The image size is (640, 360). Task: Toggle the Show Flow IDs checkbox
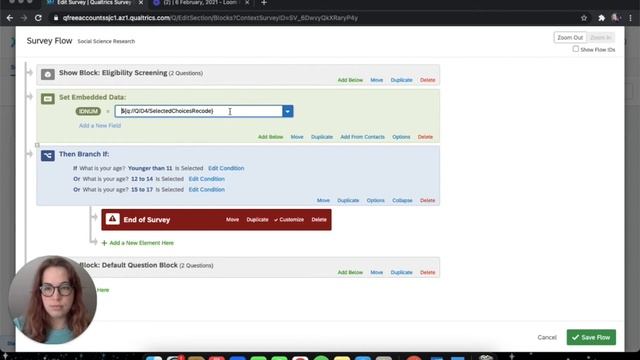[x=576, y=49]
